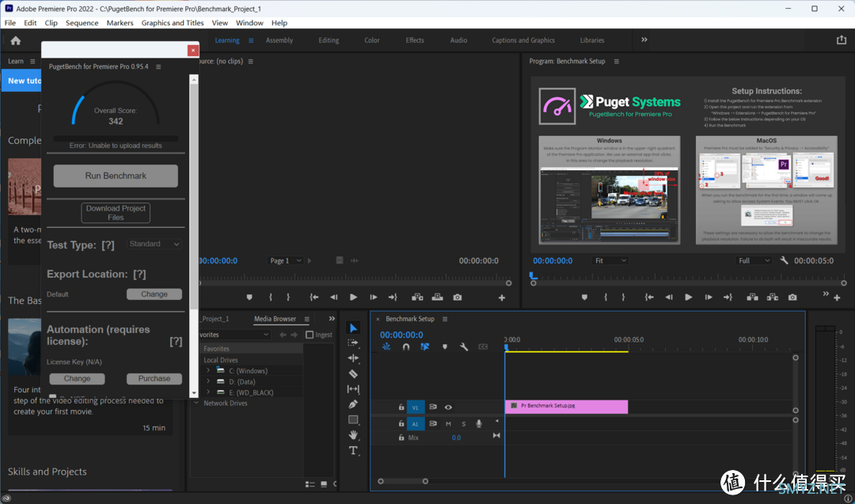855x504 pixels.
Task: Open Program Monitor settings wrench
Action: coord(784,260)
